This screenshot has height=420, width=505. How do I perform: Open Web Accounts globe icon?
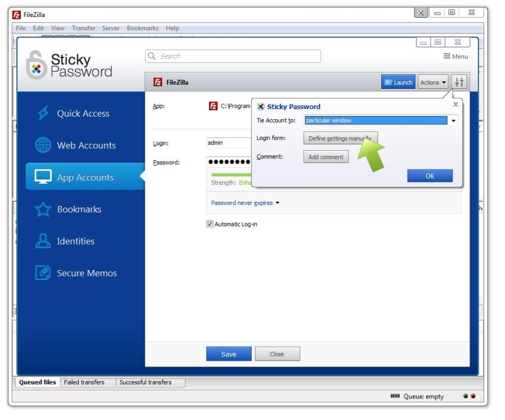pos(43,145)
